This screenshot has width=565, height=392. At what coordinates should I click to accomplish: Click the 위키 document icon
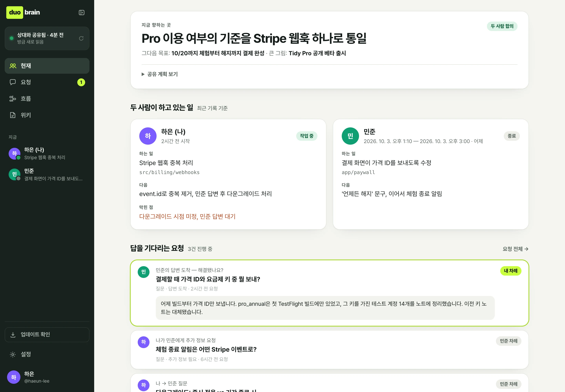click(13, 115)
